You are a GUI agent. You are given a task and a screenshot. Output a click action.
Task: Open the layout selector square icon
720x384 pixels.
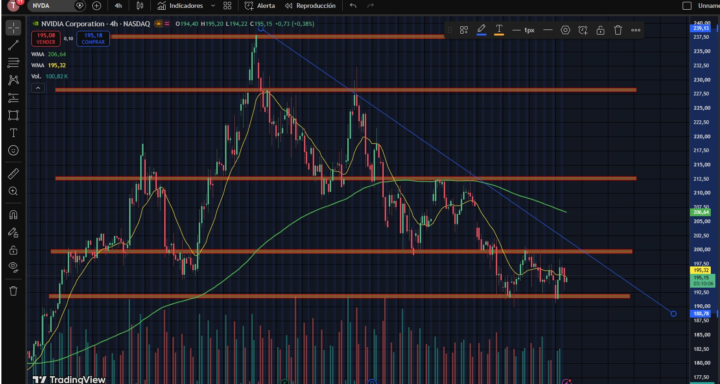point(687,6)
